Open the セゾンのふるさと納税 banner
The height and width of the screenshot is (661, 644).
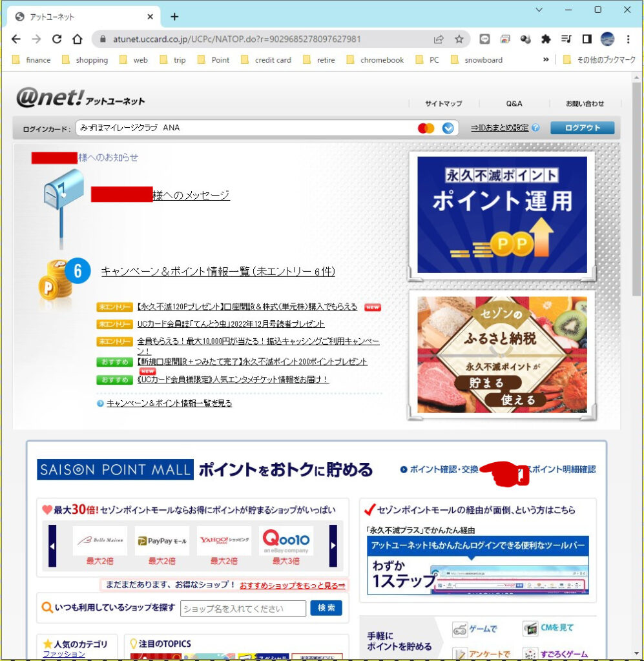click(x=502, y=355)
